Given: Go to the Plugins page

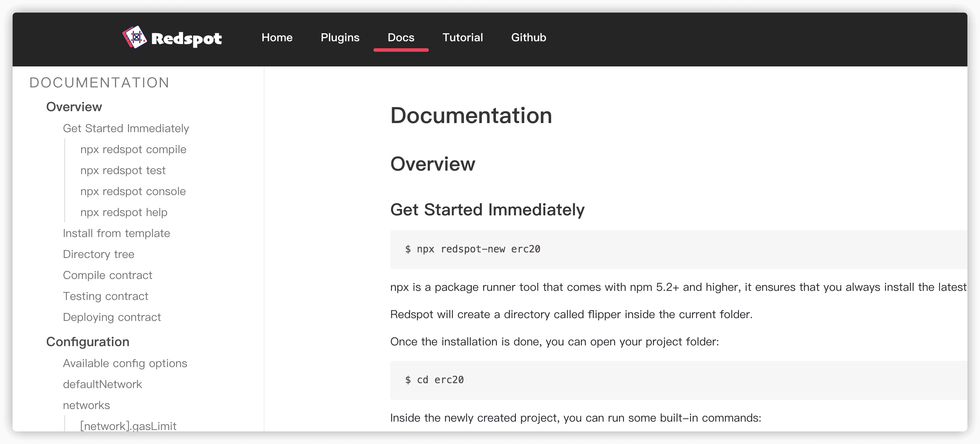Looking at the screenshot, I should point(340,37).
